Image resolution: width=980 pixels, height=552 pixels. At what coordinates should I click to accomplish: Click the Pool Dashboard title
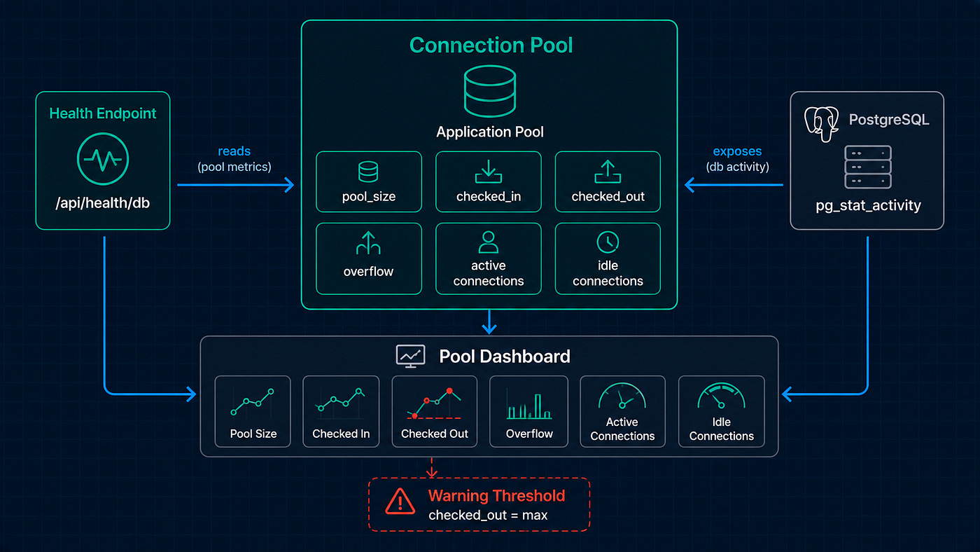point(505,356)
